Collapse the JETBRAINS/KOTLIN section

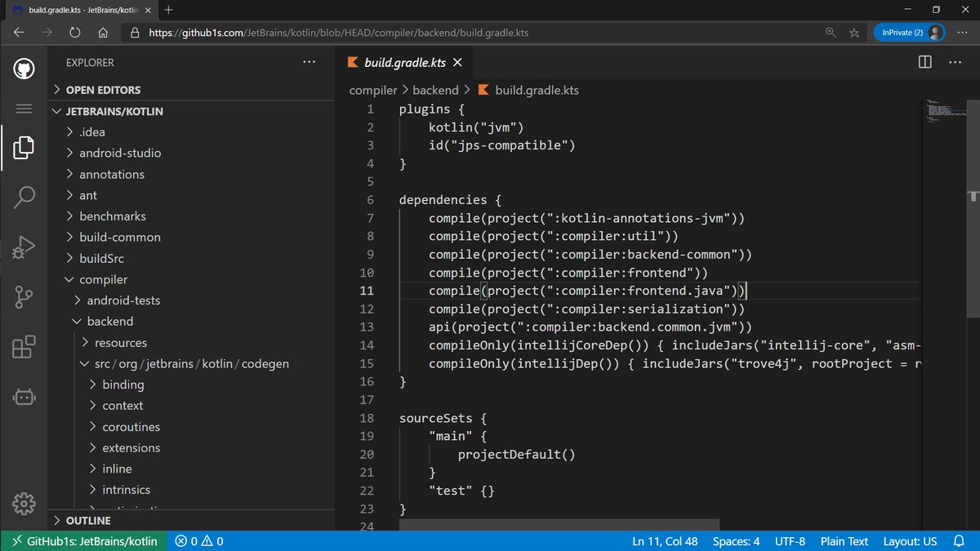click(x=192, y=111)
